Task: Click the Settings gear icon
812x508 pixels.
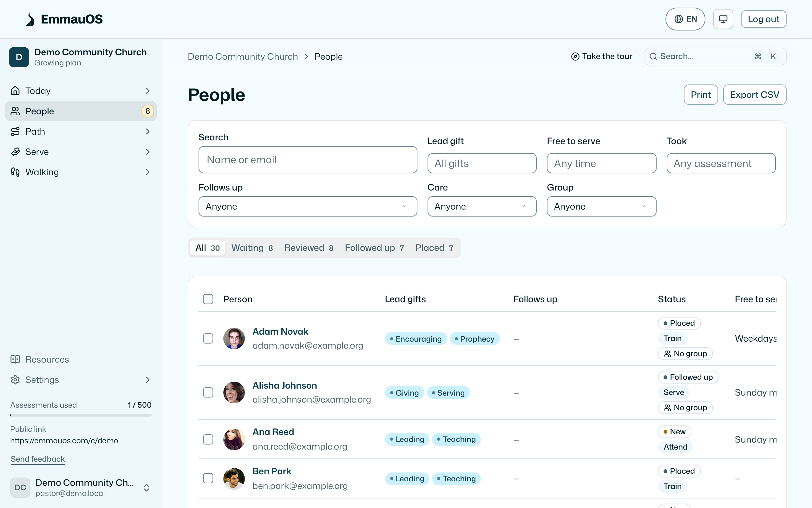Action: coord(15,380)
